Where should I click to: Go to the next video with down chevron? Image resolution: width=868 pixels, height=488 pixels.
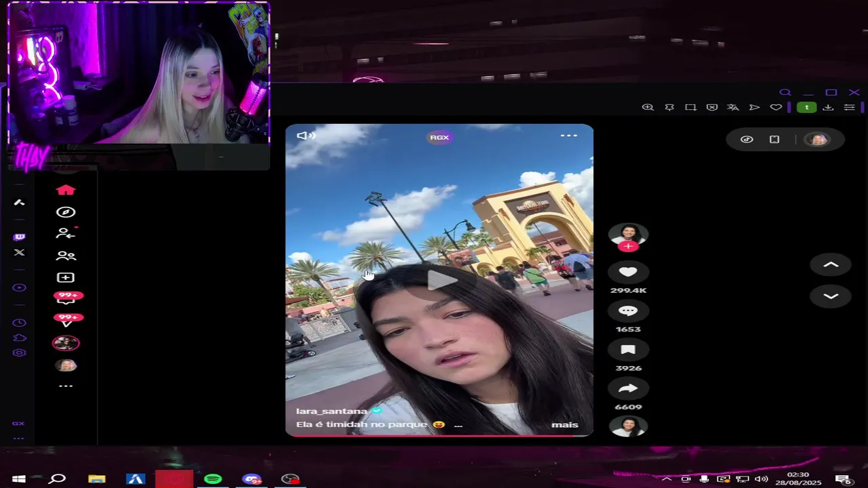831,296
